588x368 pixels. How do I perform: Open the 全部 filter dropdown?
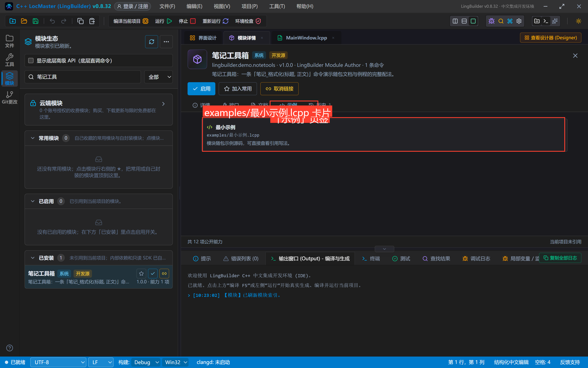[159, 77]
